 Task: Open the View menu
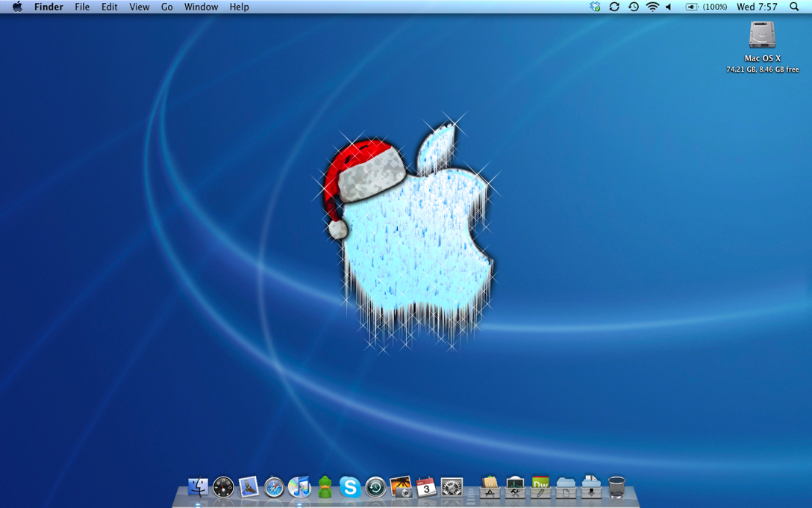click(140, 7)
